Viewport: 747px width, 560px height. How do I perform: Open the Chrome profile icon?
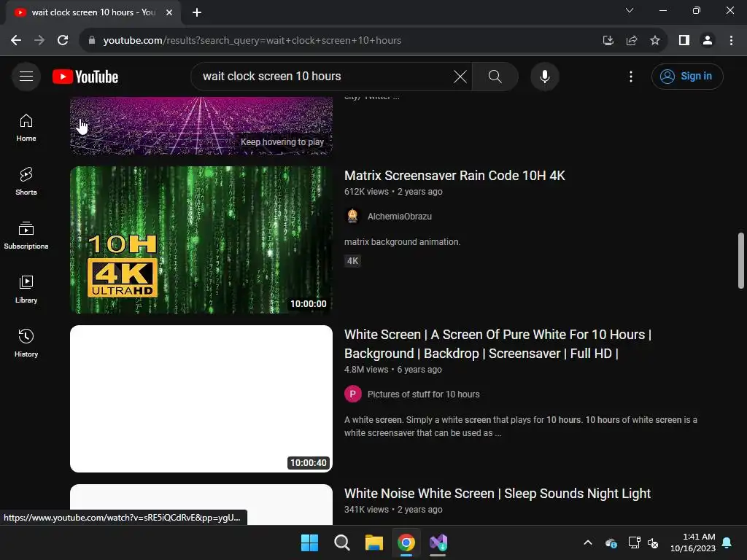click(708, 41)
